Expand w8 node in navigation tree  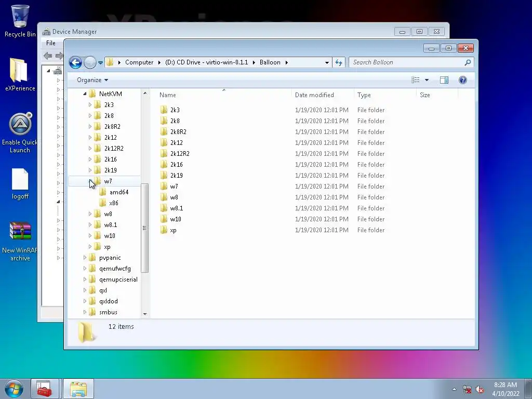pos(90,214)
